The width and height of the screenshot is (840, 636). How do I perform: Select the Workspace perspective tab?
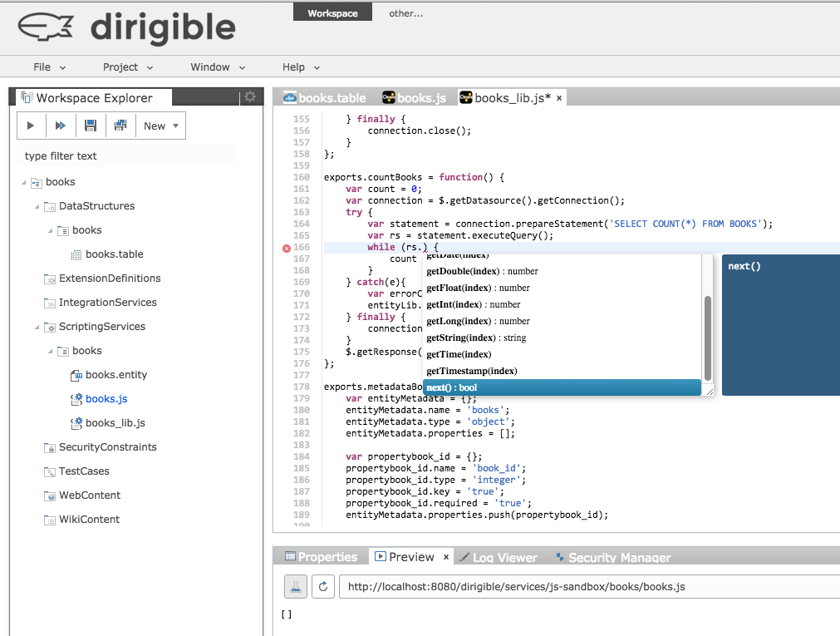point(332,12)
